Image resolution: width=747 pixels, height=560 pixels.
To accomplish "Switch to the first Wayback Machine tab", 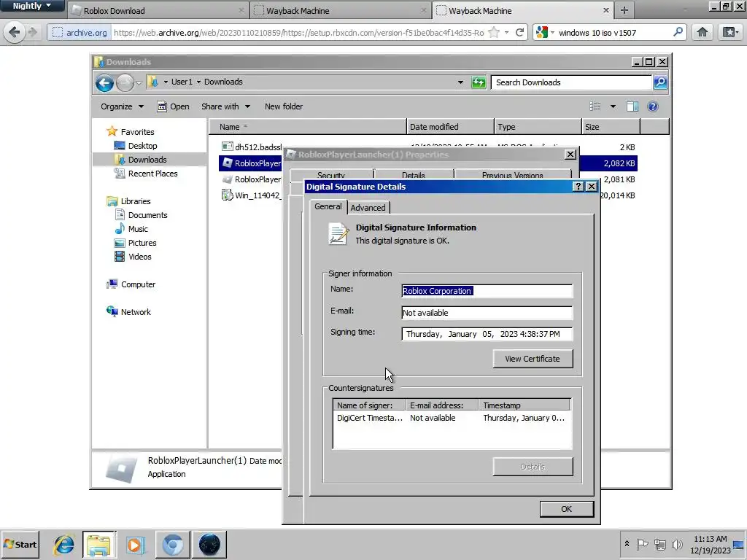I will (340, 10).
